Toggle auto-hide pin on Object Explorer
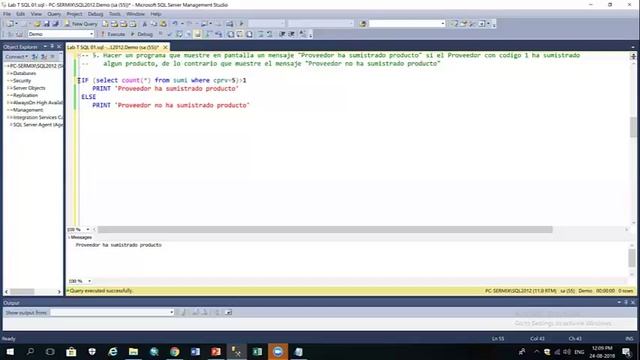This screenshot has width=640, height=360. coord(52,47)
